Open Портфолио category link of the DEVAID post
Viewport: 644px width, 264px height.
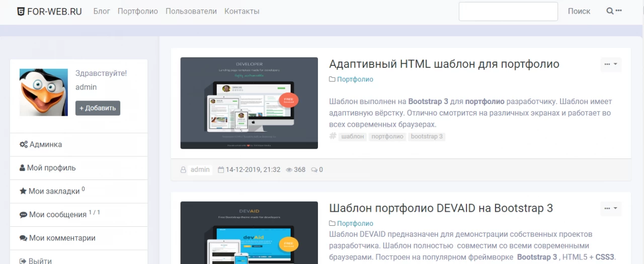pyautogui.click(x=355, y=224)
